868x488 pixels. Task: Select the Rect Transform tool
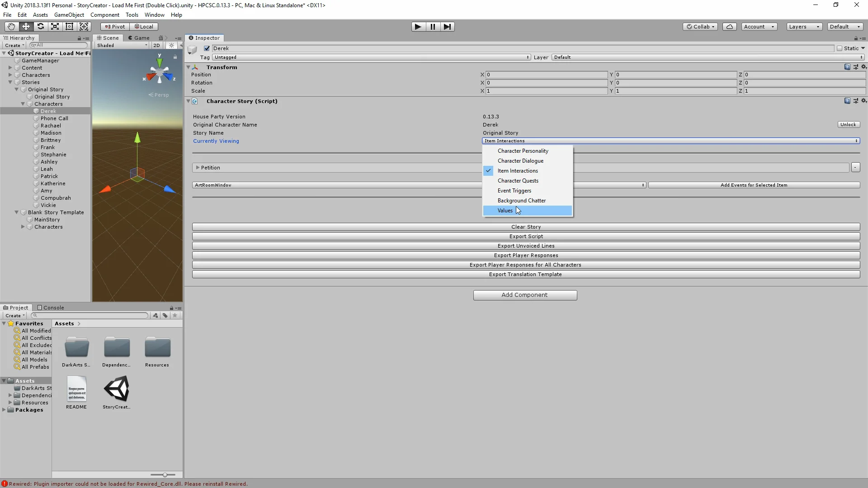[x=69, y=26]
